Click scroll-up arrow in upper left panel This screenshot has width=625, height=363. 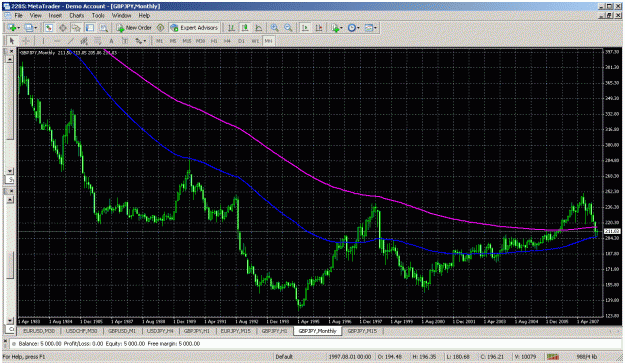10,59
